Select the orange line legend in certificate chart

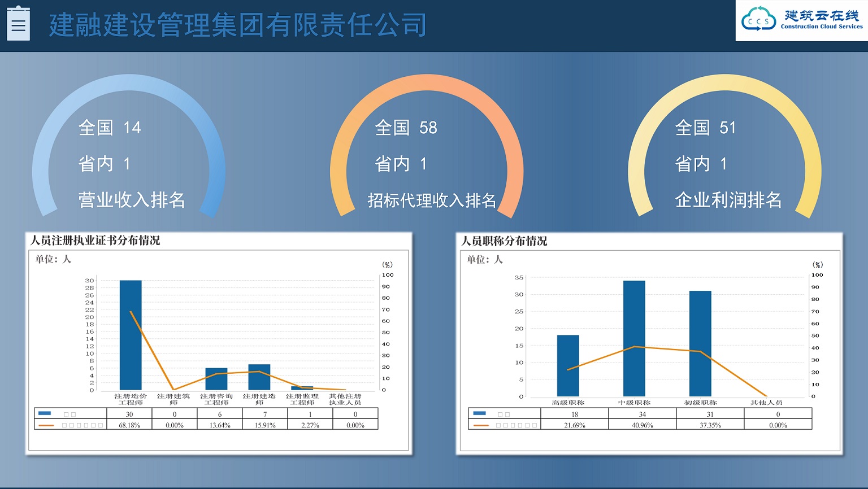[x=46, y=425]
